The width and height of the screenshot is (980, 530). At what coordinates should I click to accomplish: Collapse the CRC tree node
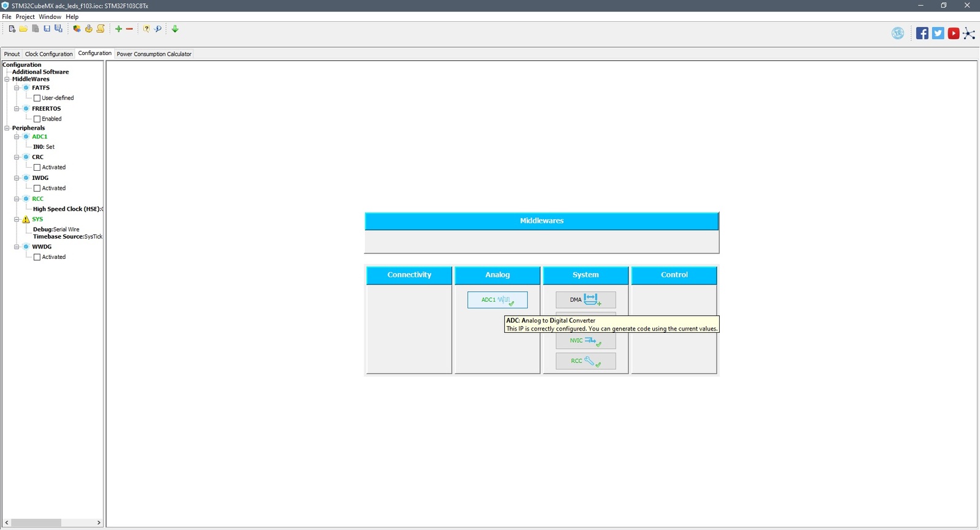pyautogui.click(x=17, y=157)
